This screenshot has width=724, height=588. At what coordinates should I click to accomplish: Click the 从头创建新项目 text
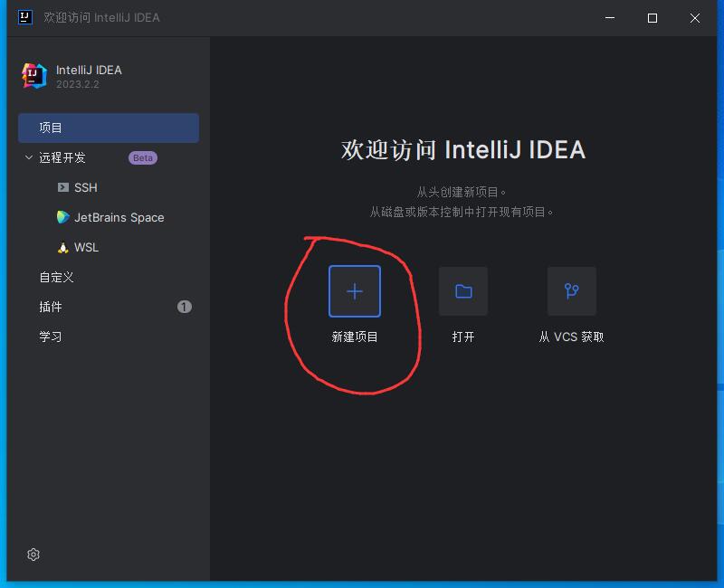[x=462, y=192]
